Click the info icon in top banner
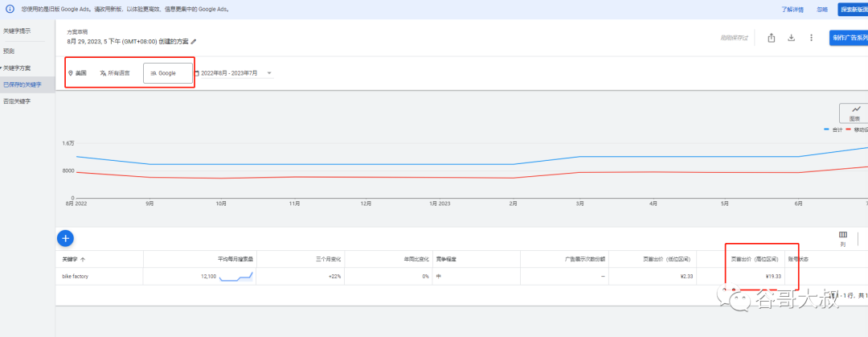Image resolution: width=868 pixels, height=337 pixels. point(10,9)
